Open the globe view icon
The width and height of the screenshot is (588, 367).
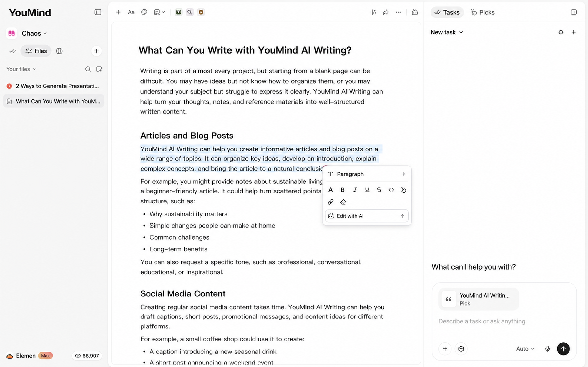(59, 51)
